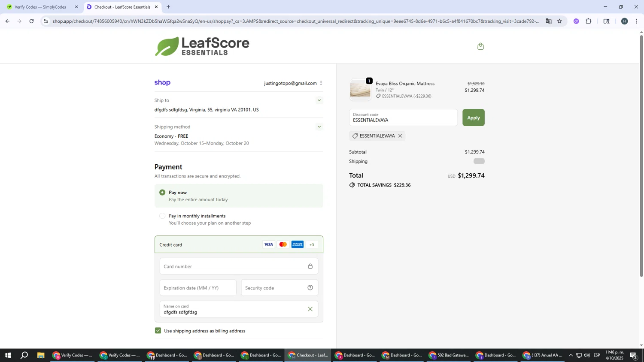Edit the Name on card field
The width and height of the screenshot is (644, 362).
tap(239, 309)
